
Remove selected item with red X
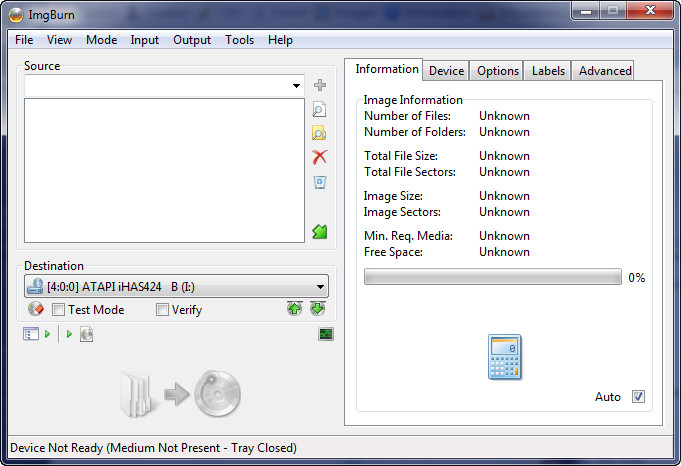point(320,157)
